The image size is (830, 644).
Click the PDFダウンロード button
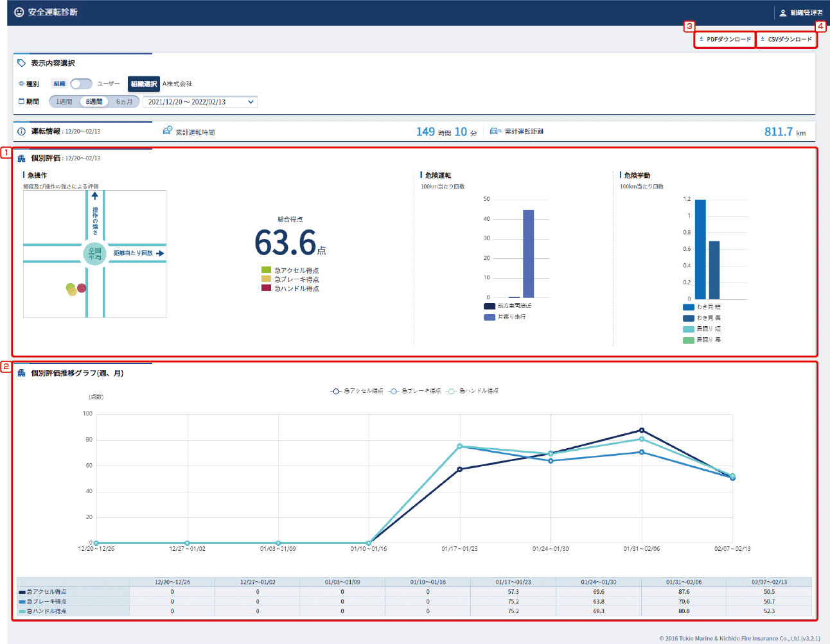point(725,39)
